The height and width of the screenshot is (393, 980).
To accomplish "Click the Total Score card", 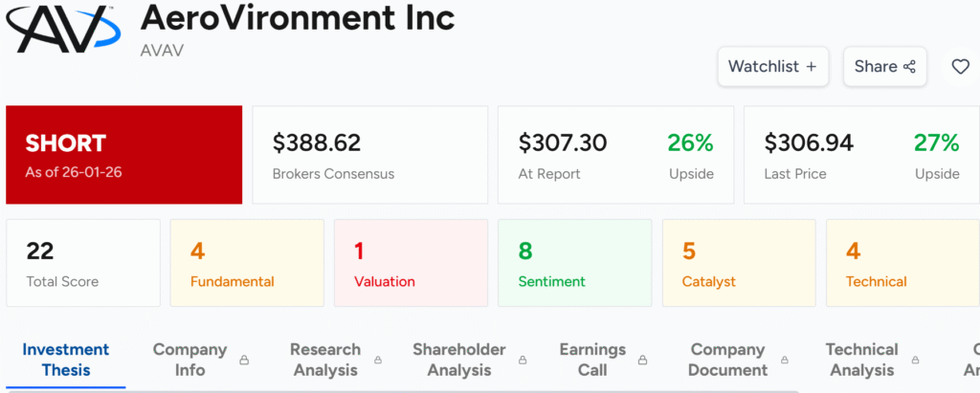I will pyautogui.click(x=83, y=263).
